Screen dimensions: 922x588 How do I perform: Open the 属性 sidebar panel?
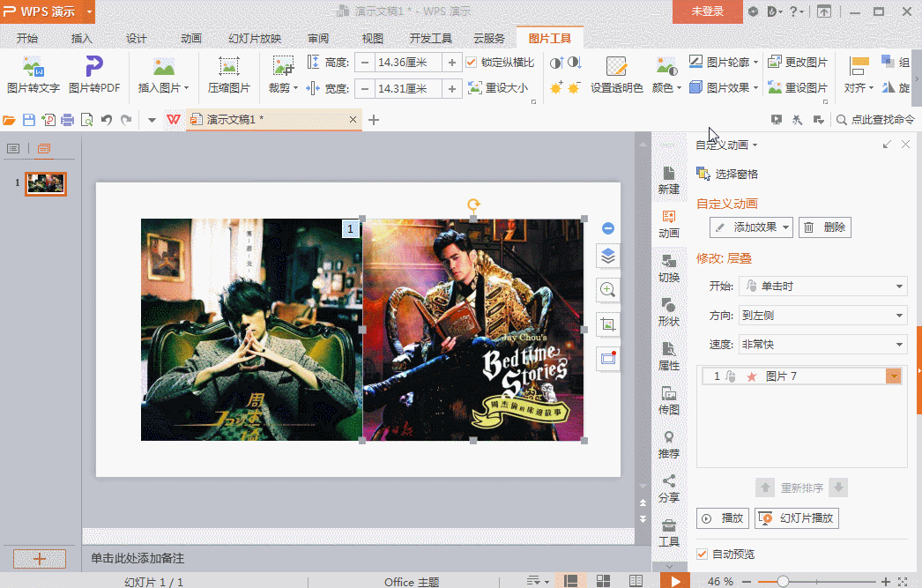[668, 357]
